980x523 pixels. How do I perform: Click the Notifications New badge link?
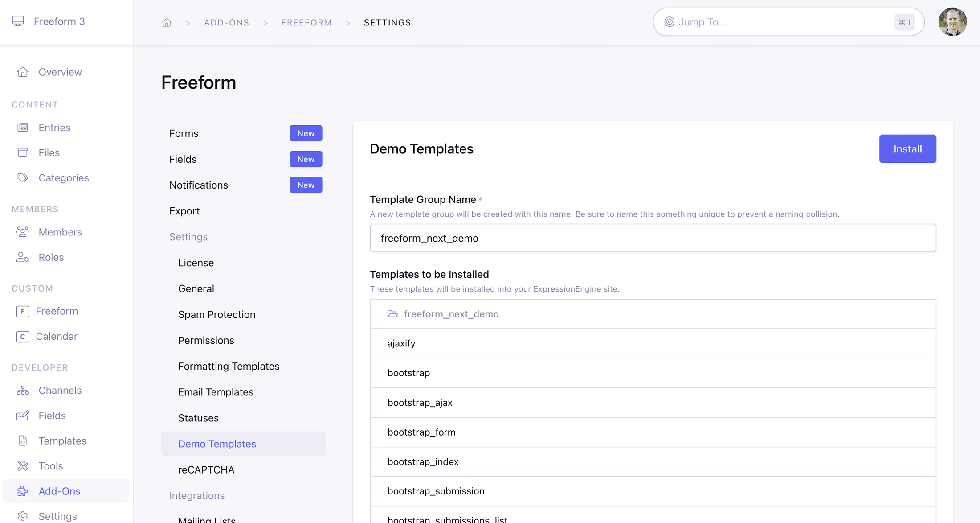coord(305,185)
